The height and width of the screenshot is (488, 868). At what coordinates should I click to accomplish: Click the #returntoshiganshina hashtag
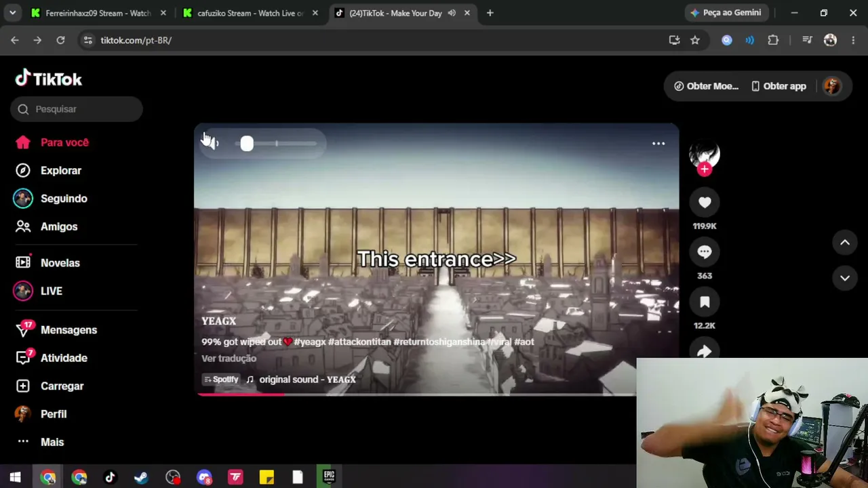pyautogui.click(x=439, y=342)
